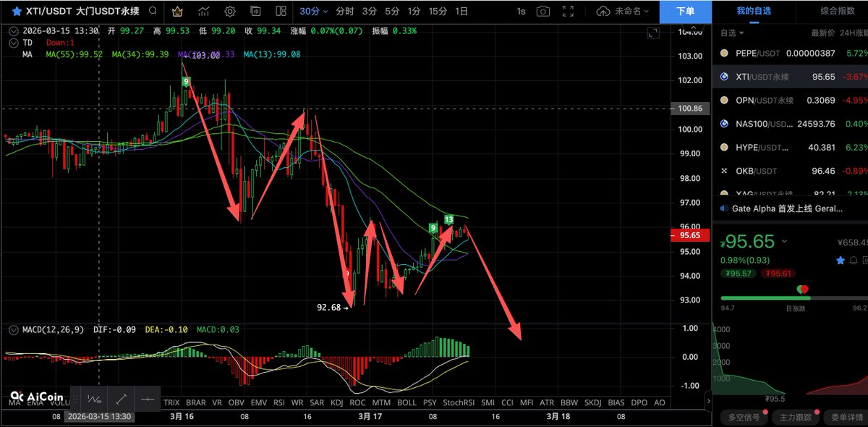The height and width of the screenshot is (427, 868).
Task: Open chart settings gear icon
Action: coord(230,12)
